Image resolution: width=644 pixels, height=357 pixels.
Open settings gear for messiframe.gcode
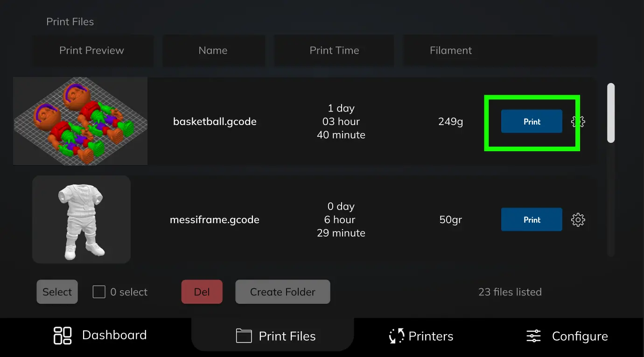[x=578, y=220]
